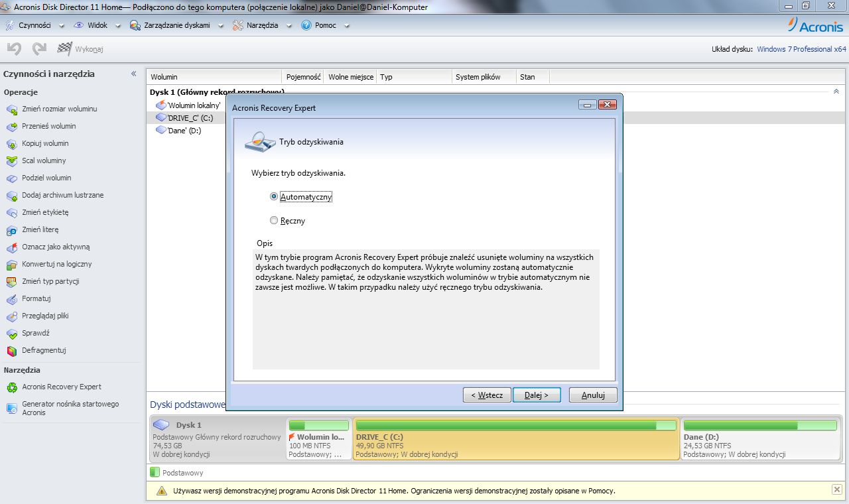This screenshot has height=504, width=849.
Task: Click the Oznacz jako aktywną flag icon
Action: coord(11,247)
